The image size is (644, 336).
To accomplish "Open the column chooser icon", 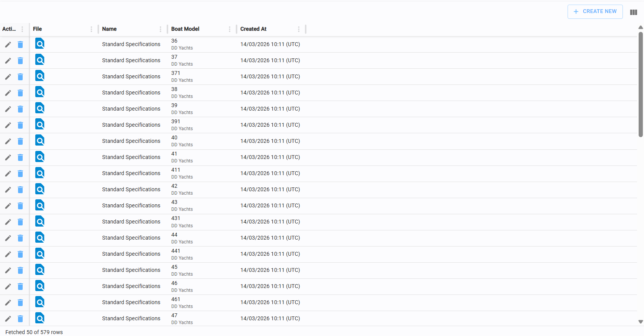I will [x=634, y=12].
